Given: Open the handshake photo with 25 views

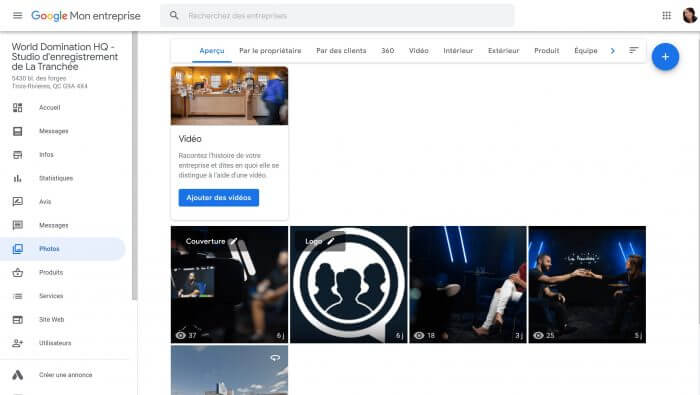Looking at the screenshot, I should coord(587,285).
